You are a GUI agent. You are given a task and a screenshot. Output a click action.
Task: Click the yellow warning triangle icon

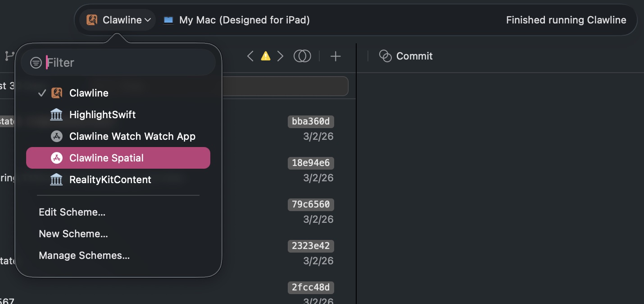tap(266, 55)
